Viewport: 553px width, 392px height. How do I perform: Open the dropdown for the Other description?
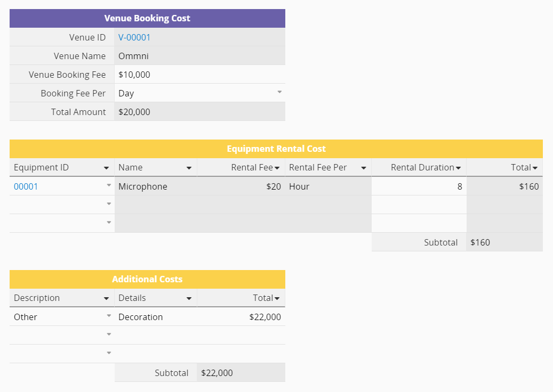click(109, 316)
